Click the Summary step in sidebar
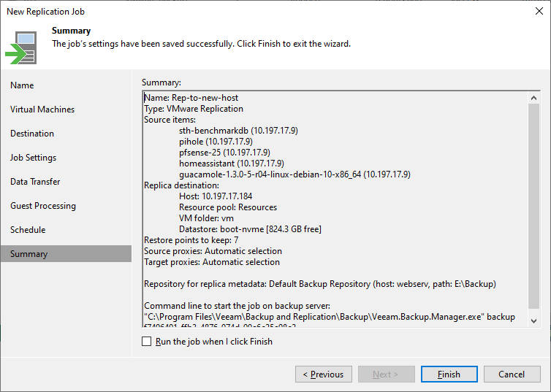 [29, 254]
